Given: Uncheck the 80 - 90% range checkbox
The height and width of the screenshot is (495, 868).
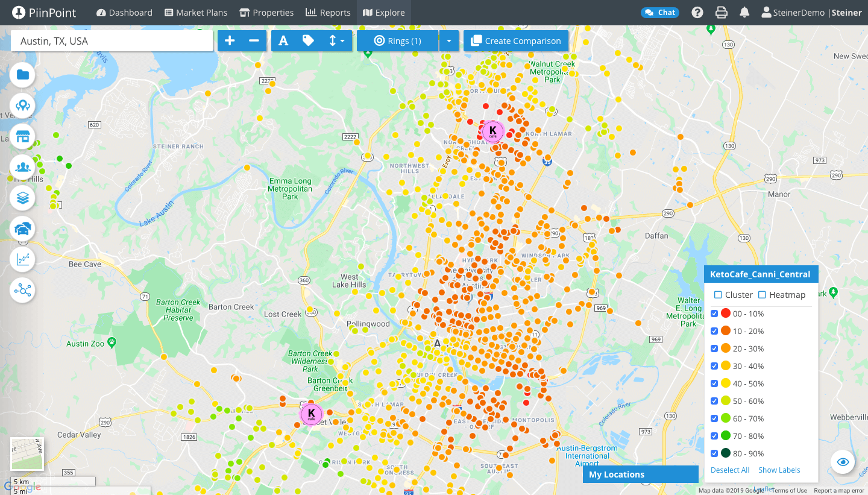Looking at the screenshot, I should [714, 453].
